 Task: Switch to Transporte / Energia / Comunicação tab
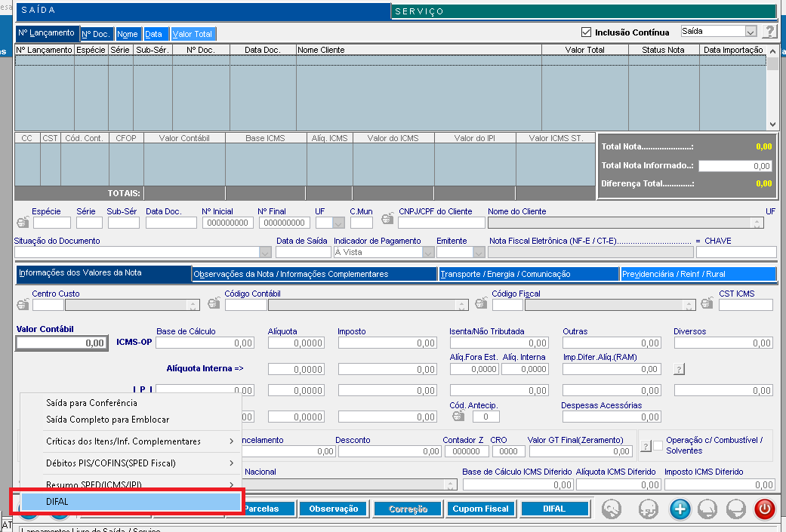point(529,274)
